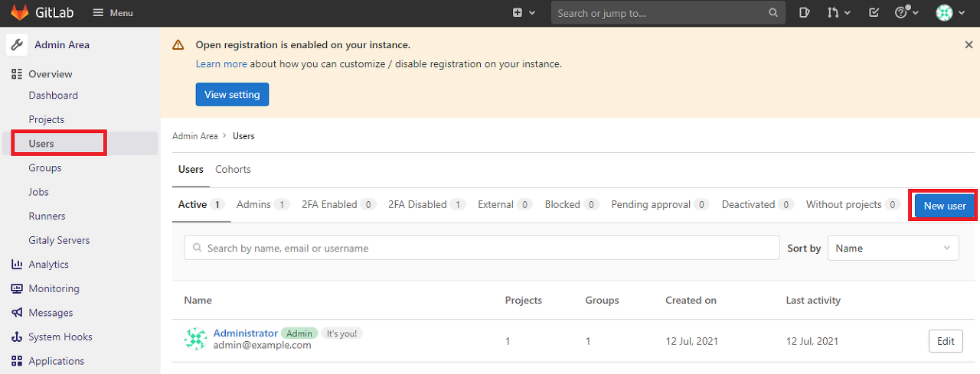
Task: Follow the Learn more link
Action: coord(221,64)
